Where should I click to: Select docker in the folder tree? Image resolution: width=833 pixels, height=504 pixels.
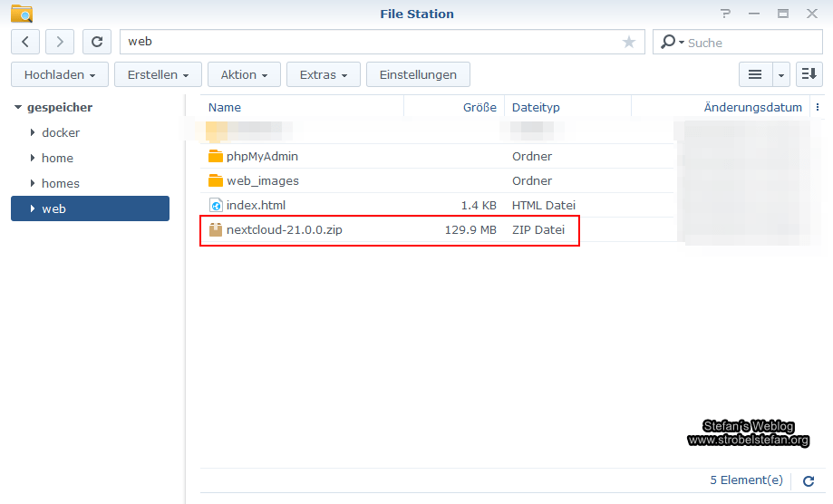point(61,132)
